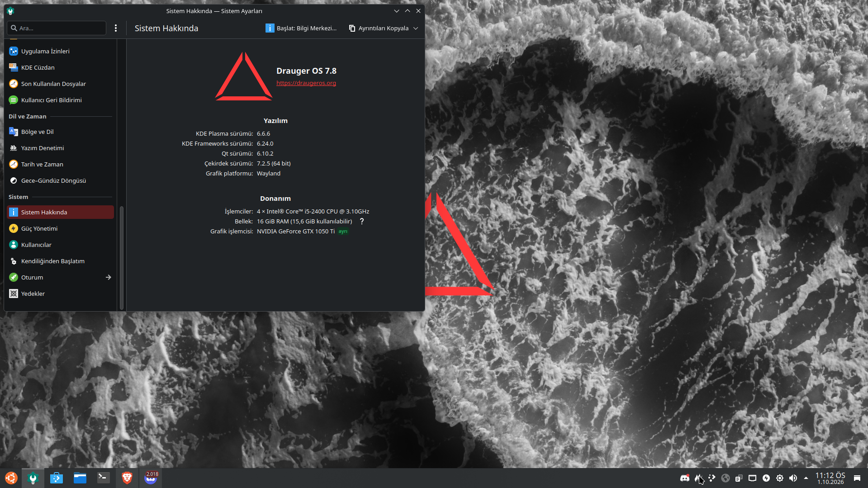Screen dimensions: 868x488
Task: Click the Ara search field
Action: [57, 28]
